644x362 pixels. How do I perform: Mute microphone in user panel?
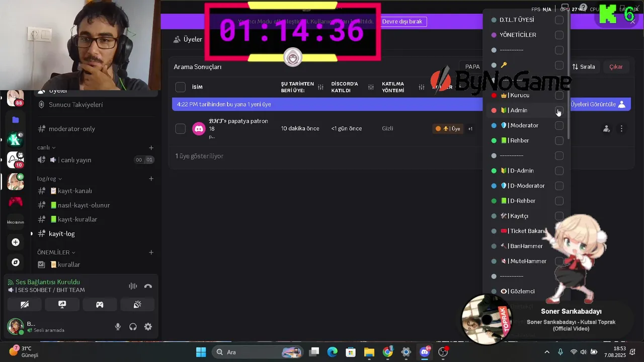coord(118,327)
